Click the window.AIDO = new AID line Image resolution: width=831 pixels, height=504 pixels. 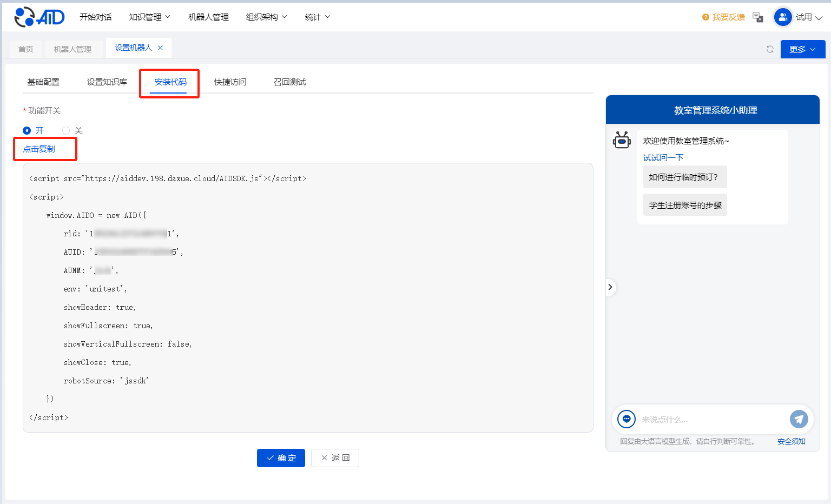(96, 215)
